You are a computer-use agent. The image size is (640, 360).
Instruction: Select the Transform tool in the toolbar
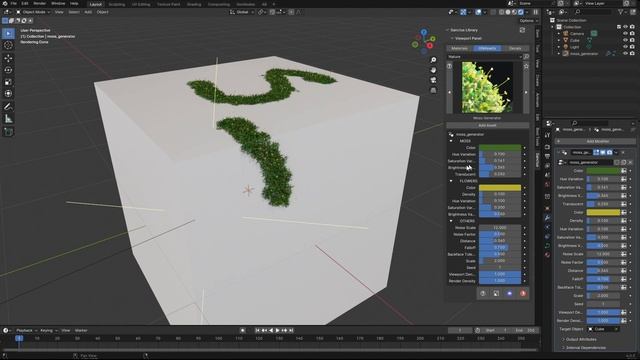(x=8, y=94)
